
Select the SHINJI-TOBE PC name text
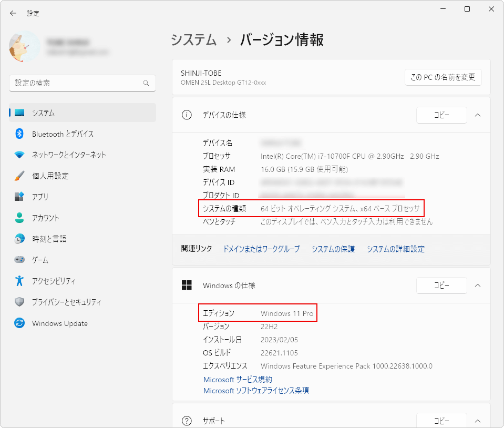[x=201, y=73]
